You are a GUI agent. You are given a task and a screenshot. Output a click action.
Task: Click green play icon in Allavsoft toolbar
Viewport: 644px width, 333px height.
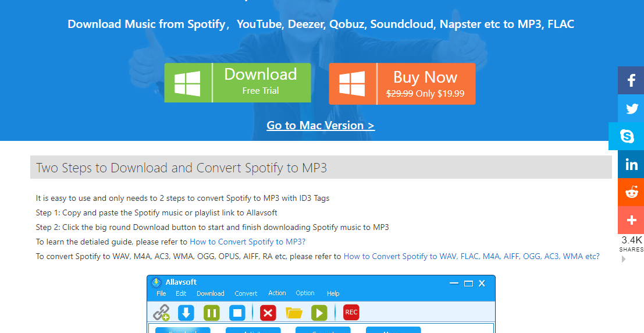(319, 313)
